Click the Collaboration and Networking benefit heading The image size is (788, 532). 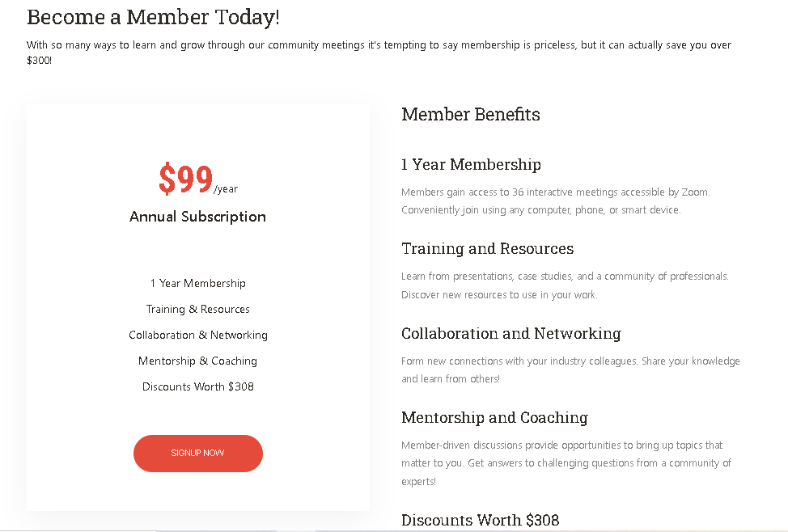(511, 334)
